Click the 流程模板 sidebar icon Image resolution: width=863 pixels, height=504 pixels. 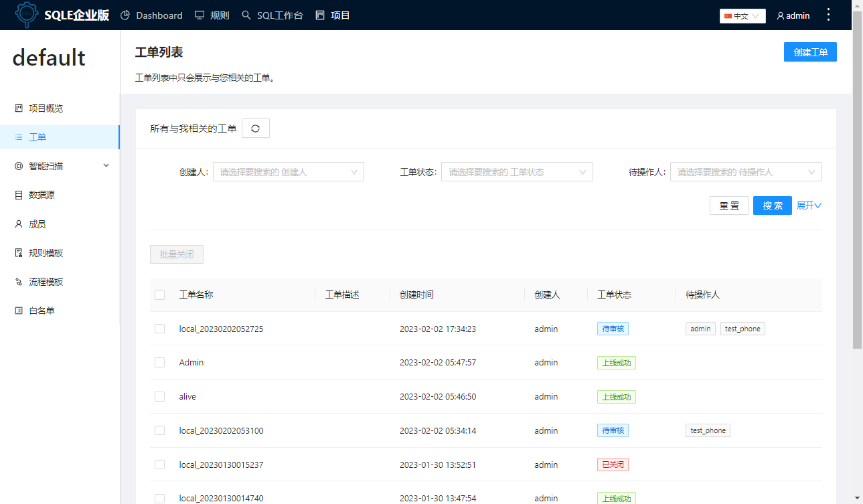click(x=19, y=282)
